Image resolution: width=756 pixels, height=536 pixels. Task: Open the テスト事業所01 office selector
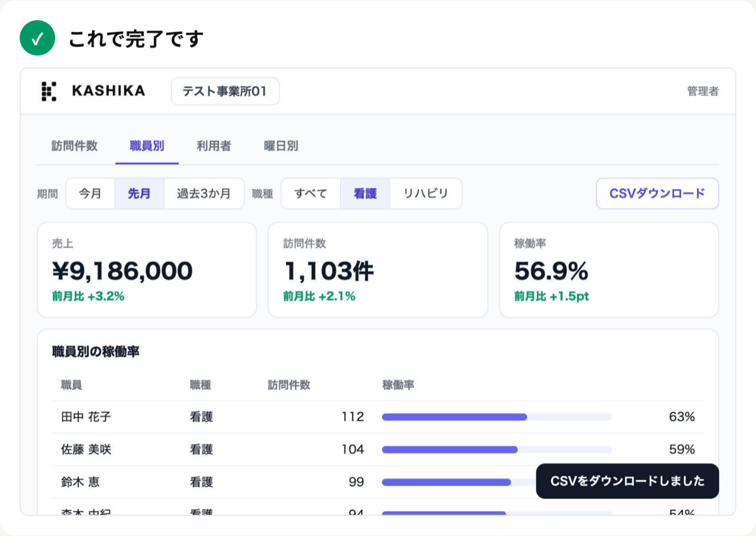pos(225,91)
